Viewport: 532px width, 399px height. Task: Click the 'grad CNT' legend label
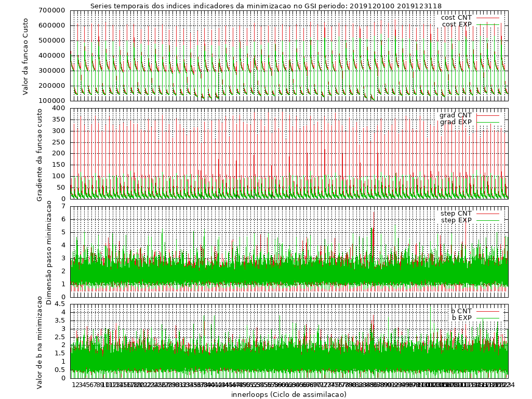(456, 115)
